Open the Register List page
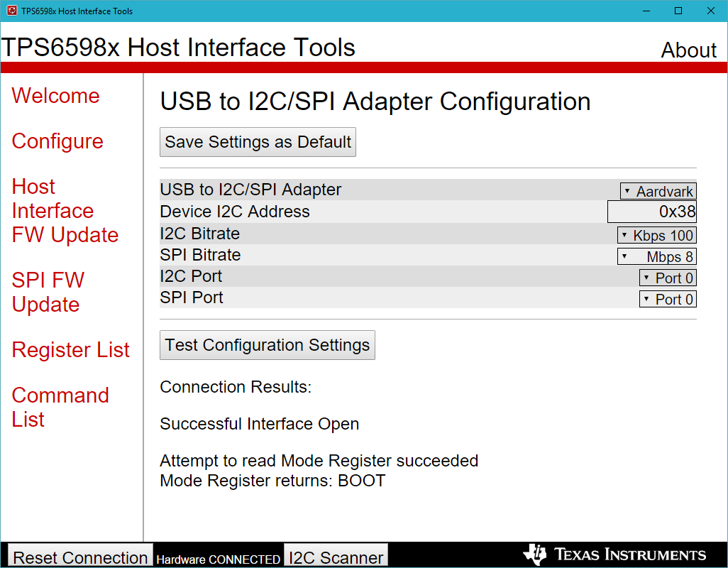This screenshot has width=728, height=568. tap(70, 350)
